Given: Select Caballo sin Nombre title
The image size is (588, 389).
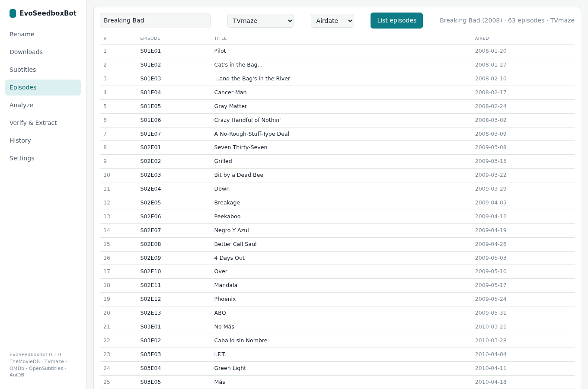Looking at the screenshot, I should 241,341.
